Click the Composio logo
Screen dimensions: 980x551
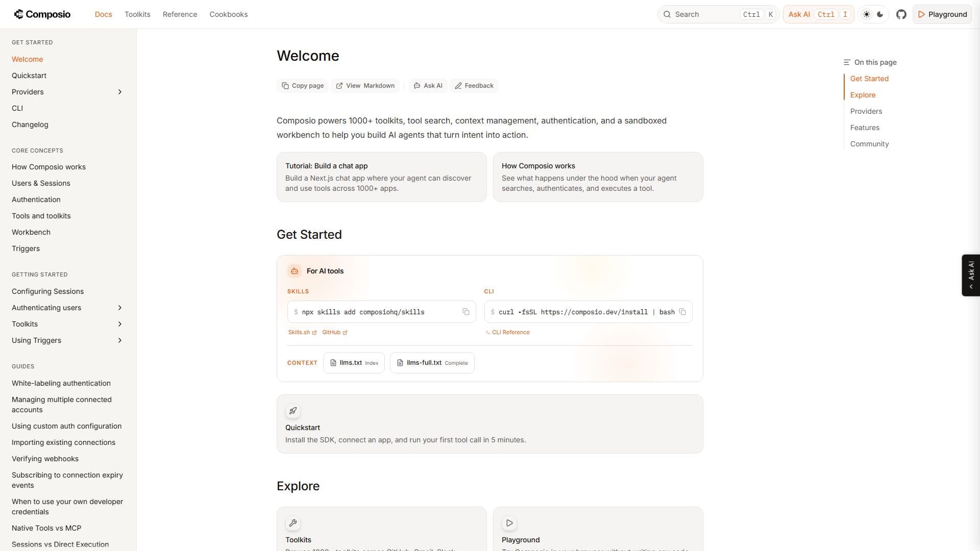(x=42, y=14)
